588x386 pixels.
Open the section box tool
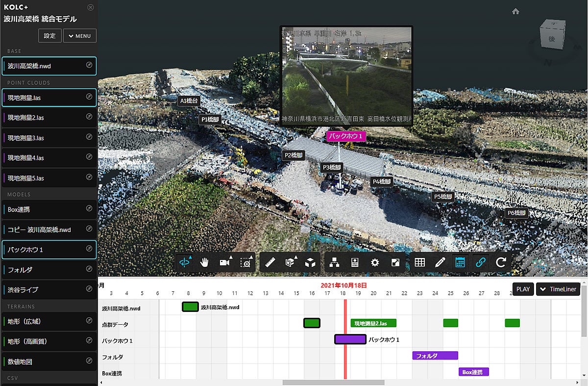(290, 262)
